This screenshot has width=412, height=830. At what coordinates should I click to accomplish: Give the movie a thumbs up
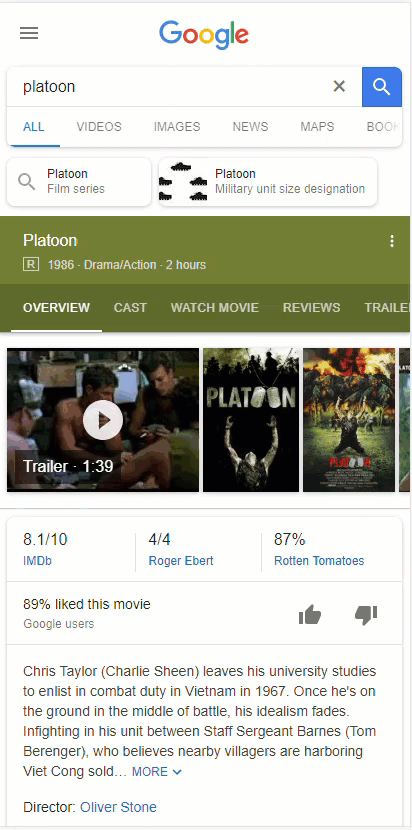(310, 615)
